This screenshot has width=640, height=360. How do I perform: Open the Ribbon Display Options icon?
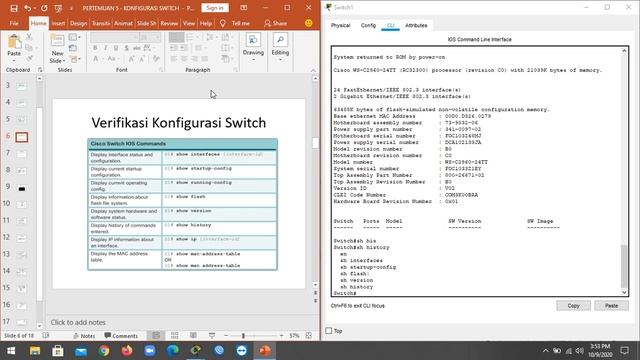(244, 8)
